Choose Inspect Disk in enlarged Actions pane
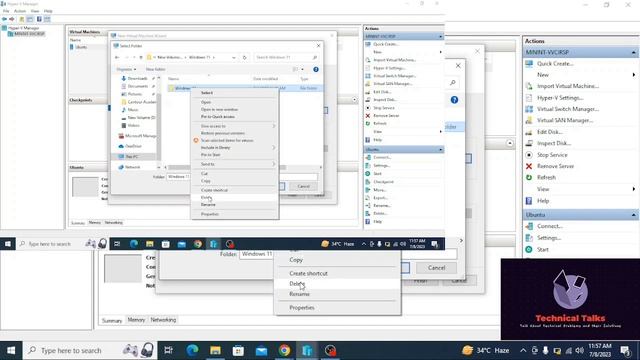The image size is (640, 360). pyautogui.click(x=553, y=143)
